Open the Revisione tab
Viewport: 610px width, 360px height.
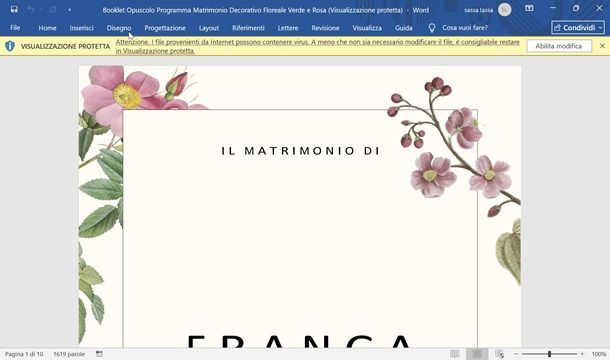tap(325, 28)
